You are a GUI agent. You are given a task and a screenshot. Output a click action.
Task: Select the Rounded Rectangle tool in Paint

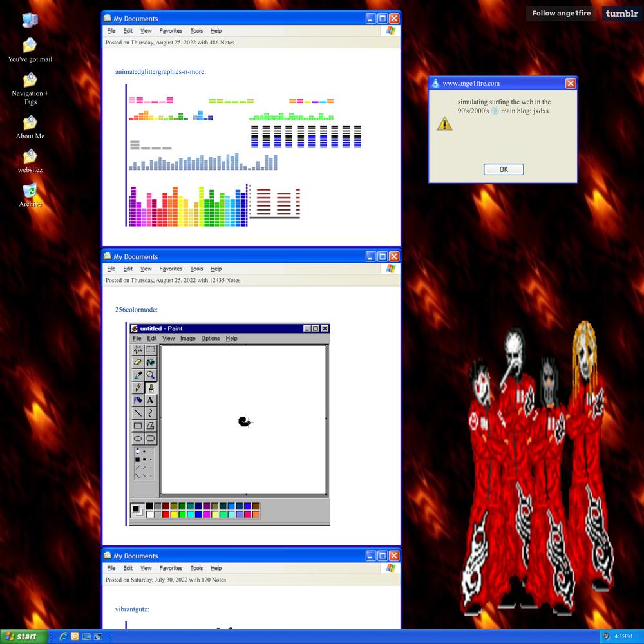pos(151,439)
